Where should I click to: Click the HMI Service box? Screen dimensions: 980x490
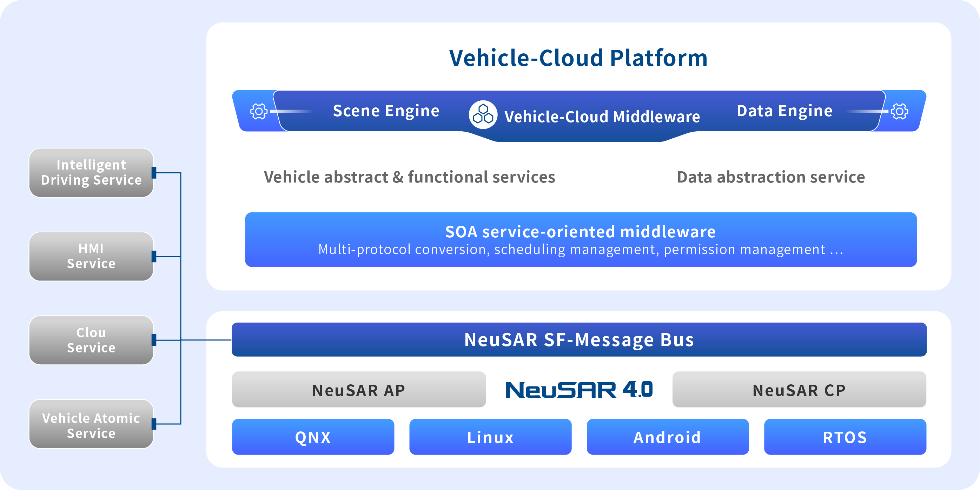coord(91,256)
